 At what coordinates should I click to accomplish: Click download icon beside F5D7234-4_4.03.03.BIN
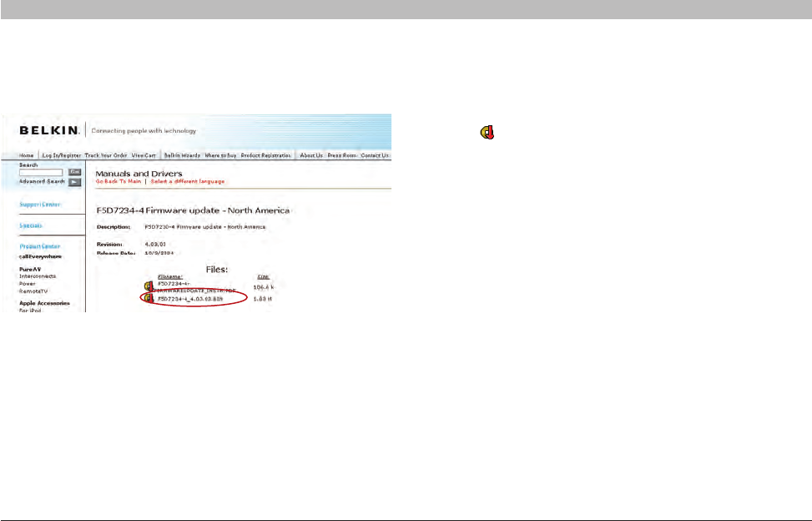149,299
